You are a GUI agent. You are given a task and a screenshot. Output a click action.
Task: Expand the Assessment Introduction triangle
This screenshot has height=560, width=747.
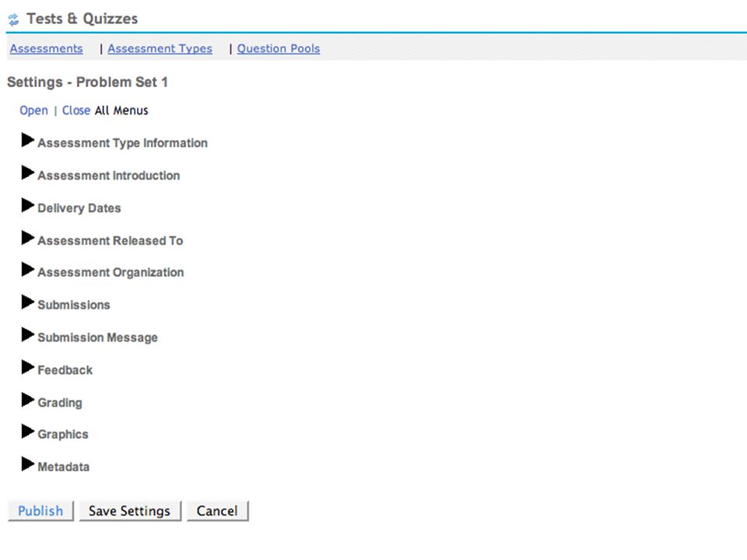point(28,173)
